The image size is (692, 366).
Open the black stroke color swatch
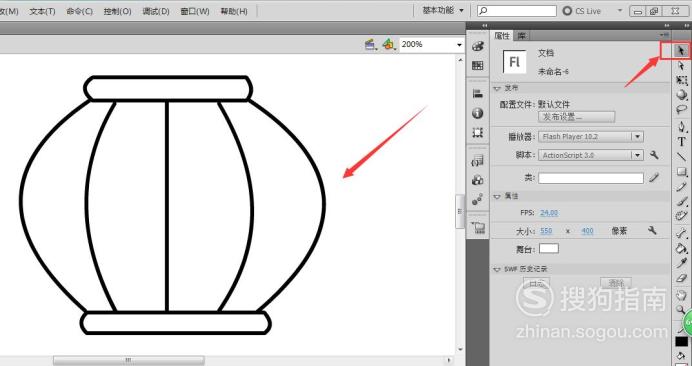(682, 342)
